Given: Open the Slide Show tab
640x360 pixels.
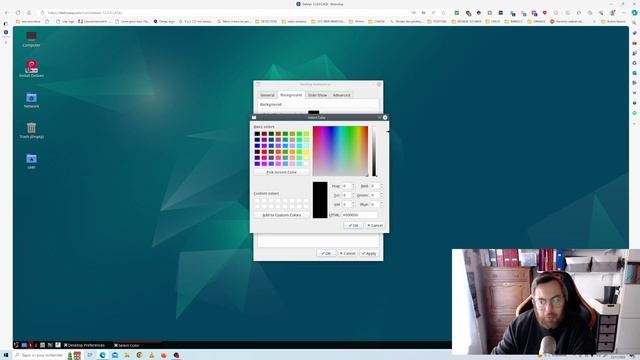Looking at the screenshot, I should click(317, 95).
